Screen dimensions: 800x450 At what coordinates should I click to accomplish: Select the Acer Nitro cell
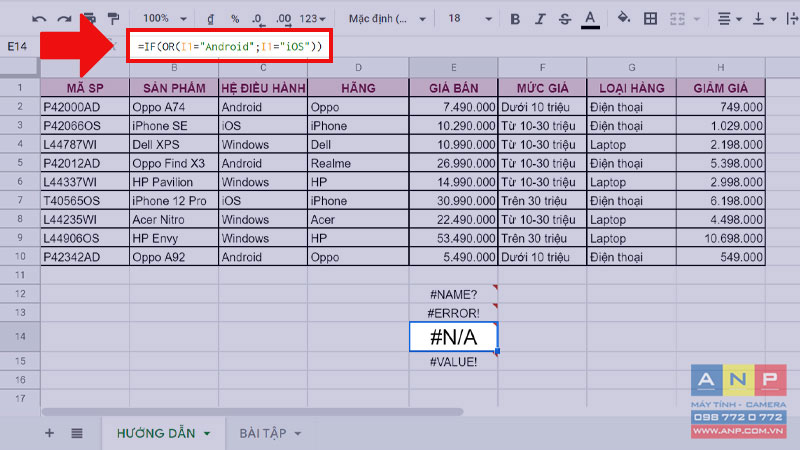pos(174,219)
